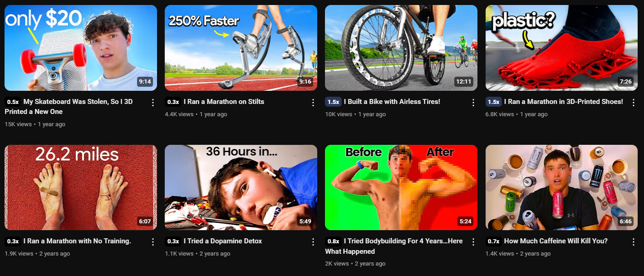Open options menu for the Skateboard 3D Printed video
The image size is (644, 276).
(153, 102)
